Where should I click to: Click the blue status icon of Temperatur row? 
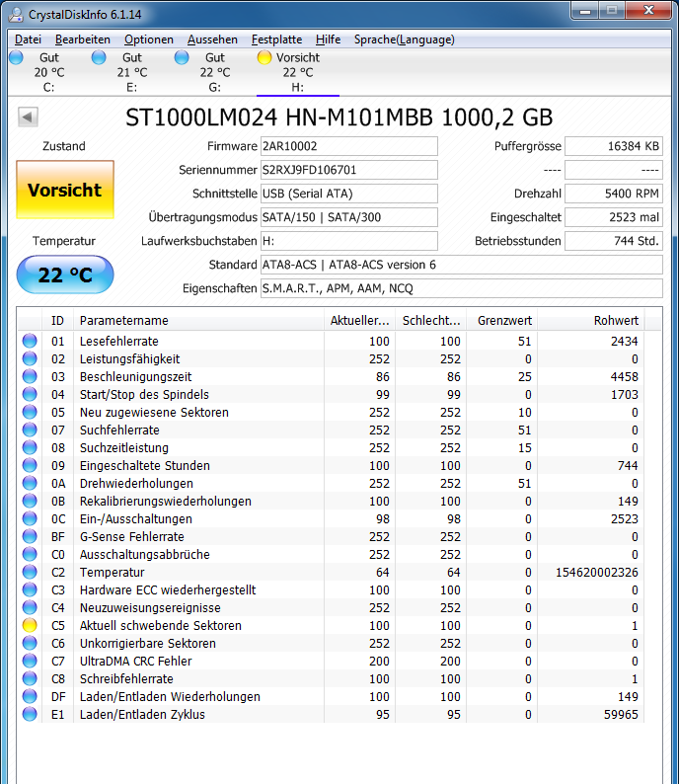point(30,572)
